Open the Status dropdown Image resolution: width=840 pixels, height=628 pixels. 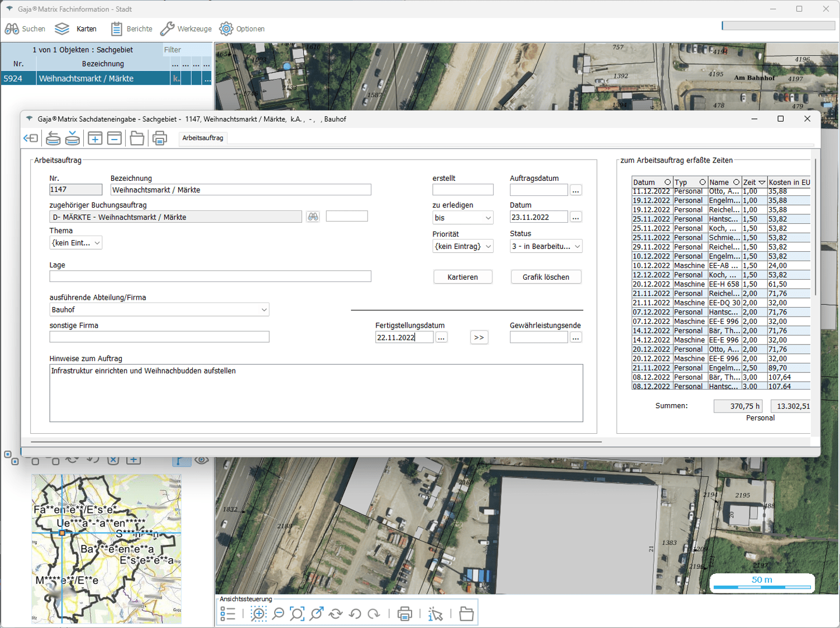point(577,246)
